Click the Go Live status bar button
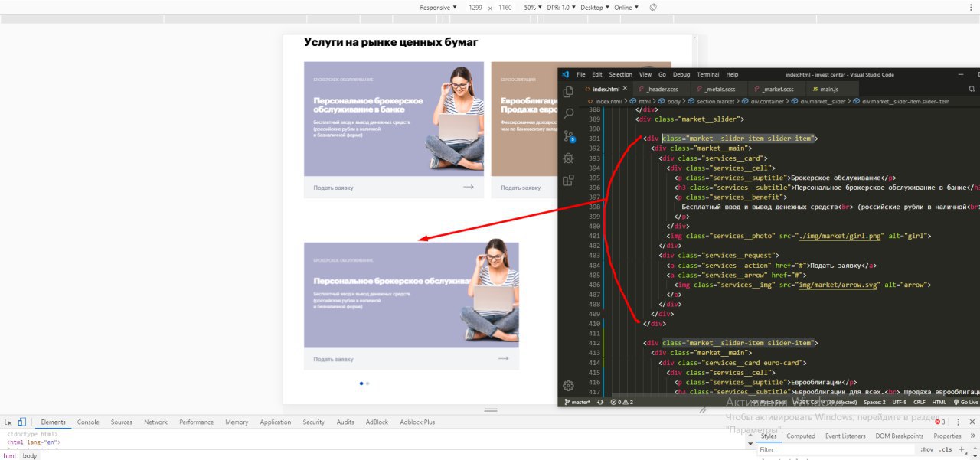Viewport: 980px width, 460px height. click(966, 402)
